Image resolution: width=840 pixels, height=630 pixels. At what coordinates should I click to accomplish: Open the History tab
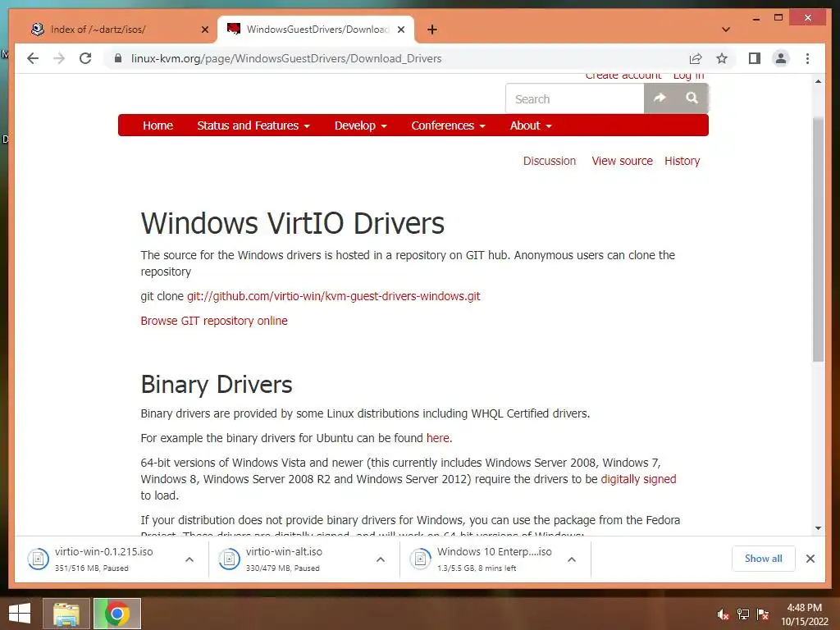pyautogui.click(x=682, y=161)
